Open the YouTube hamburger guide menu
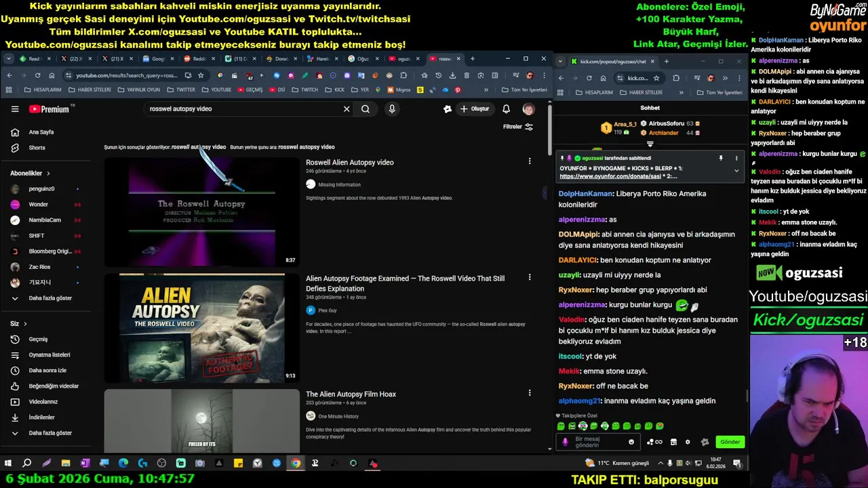This screenshot has height=488, width=868. coord(15,109)
